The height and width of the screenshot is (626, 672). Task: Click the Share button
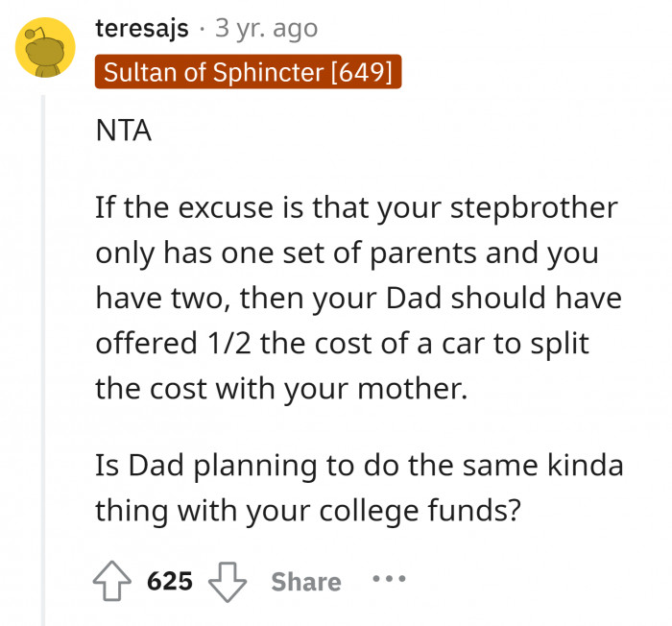[x=305, y=582]
